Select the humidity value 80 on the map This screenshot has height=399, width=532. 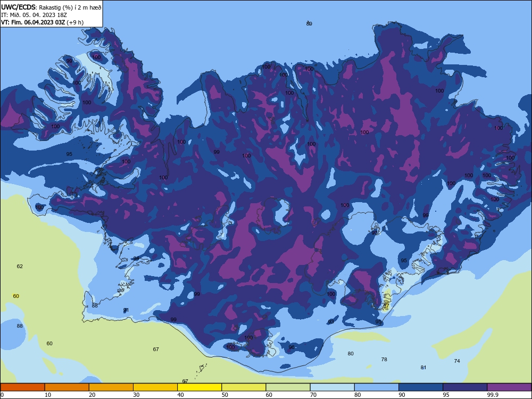[x=351, y=354]
